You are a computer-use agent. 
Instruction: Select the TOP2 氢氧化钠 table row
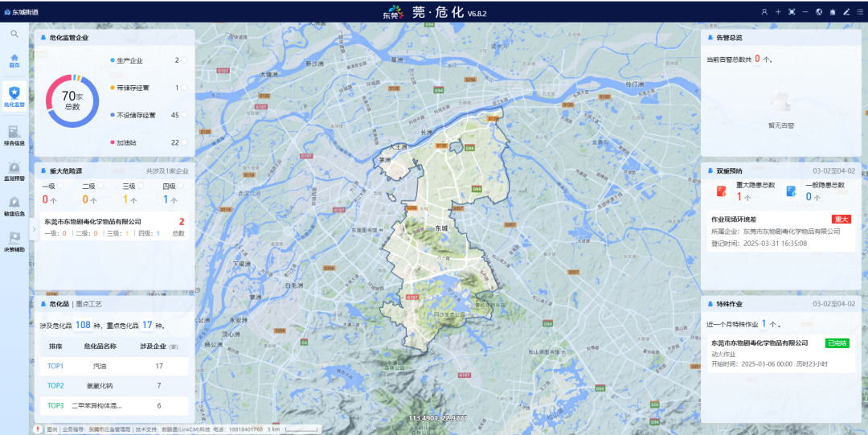coord(114,386)
